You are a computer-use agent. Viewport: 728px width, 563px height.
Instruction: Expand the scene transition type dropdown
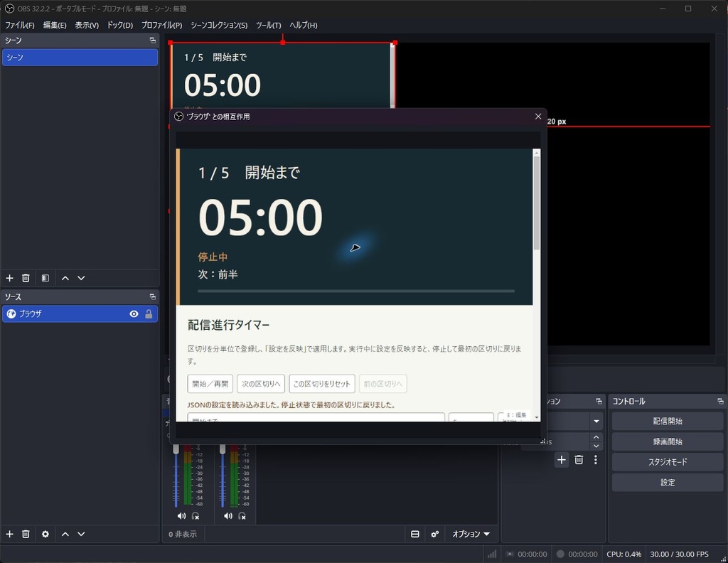[x=596, y=422]
